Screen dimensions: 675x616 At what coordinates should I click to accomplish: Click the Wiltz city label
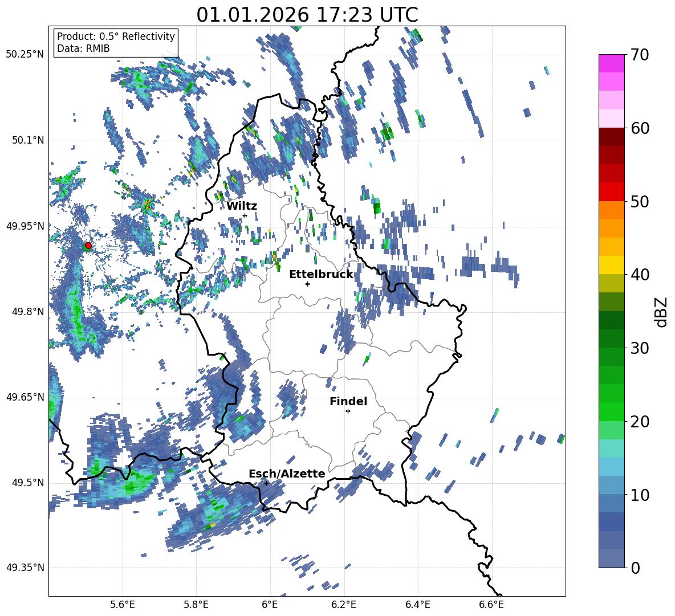(242, 206)
